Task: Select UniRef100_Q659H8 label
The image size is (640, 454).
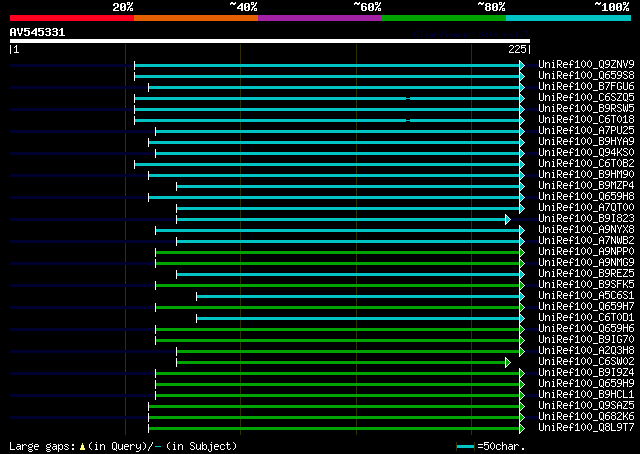Action: coord(586,197)
